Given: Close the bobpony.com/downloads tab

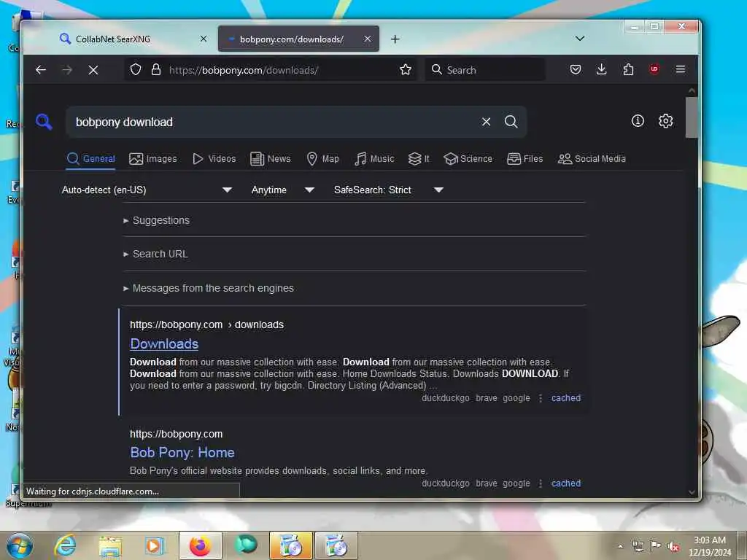Looking at the screenshot, I should click(368, 39).
